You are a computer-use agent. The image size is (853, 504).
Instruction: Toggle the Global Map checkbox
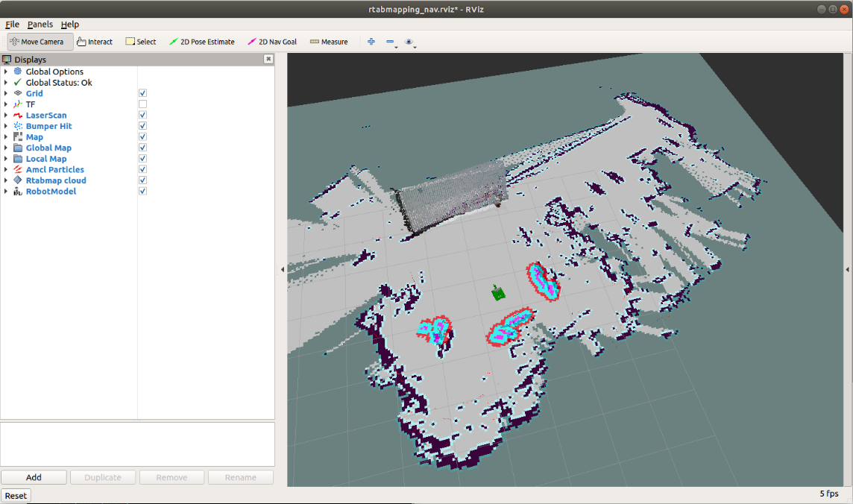click(x=142, y=148)
